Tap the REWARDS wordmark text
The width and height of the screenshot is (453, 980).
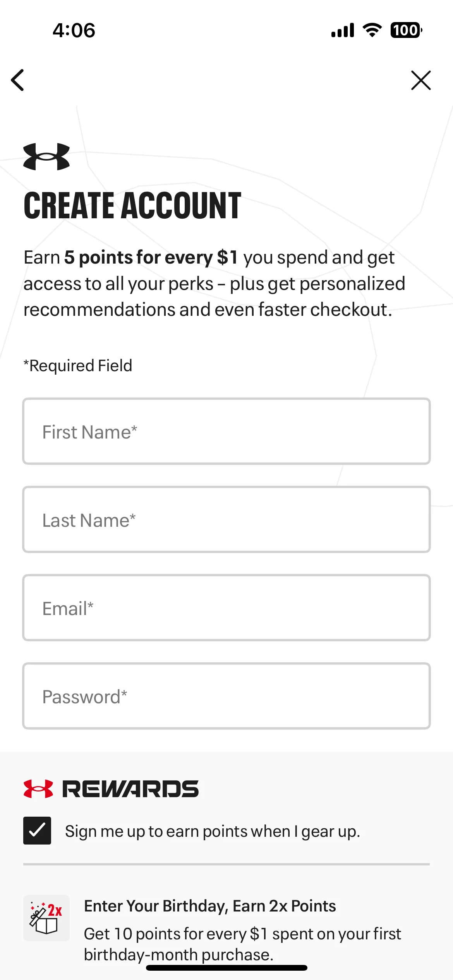[x=130, y=789]
